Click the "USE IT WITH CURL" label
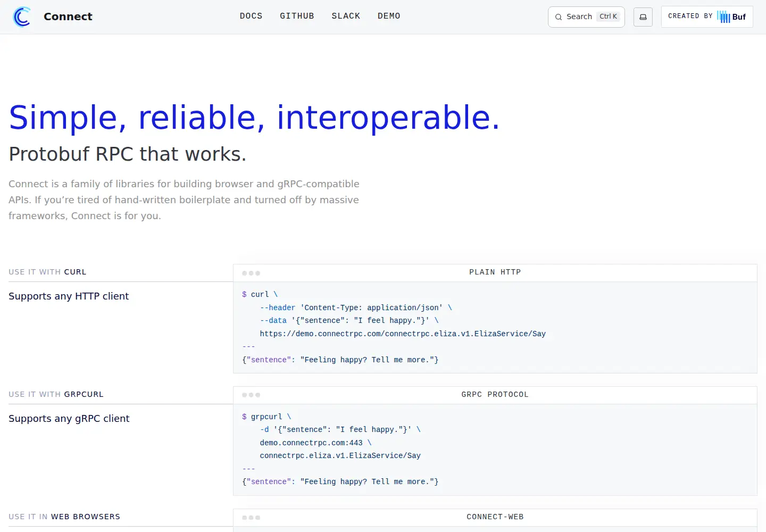This screenshot has width=766, height=532. click(x=47, y=272)
